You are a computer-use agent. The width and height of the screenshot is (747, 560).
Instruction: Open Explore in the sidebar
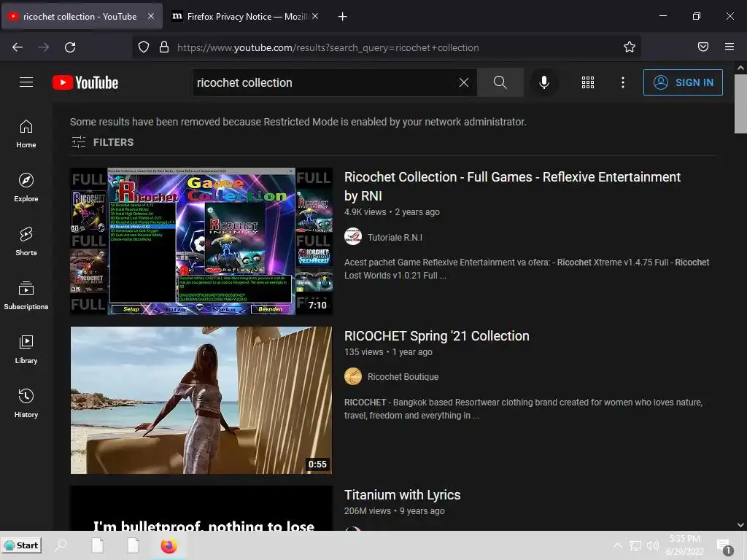click(x=26, y=187)
